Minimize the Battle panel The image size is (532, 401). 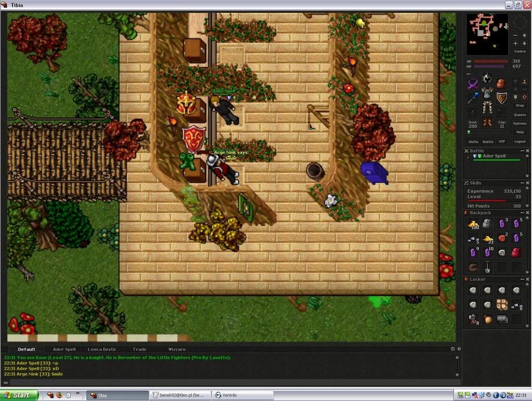(523, 151)
